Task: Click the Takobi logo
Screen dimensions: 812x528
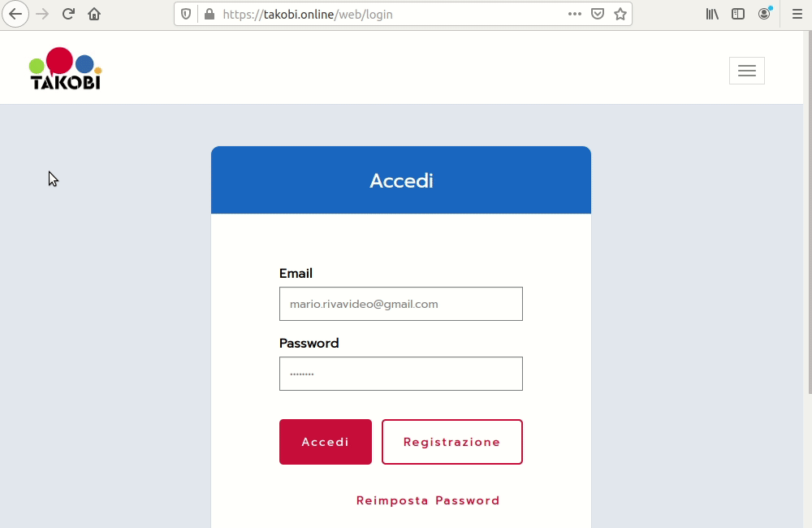Action: [65, 68]
